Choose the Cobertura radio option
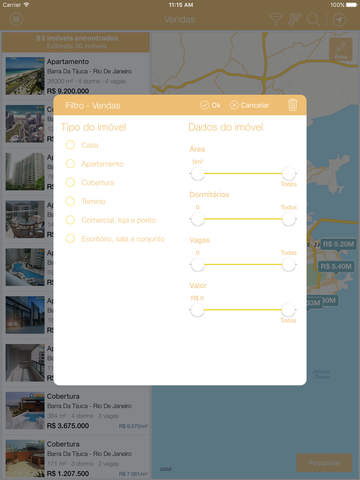Screen dimensions: 360x480 pos(70,182)
